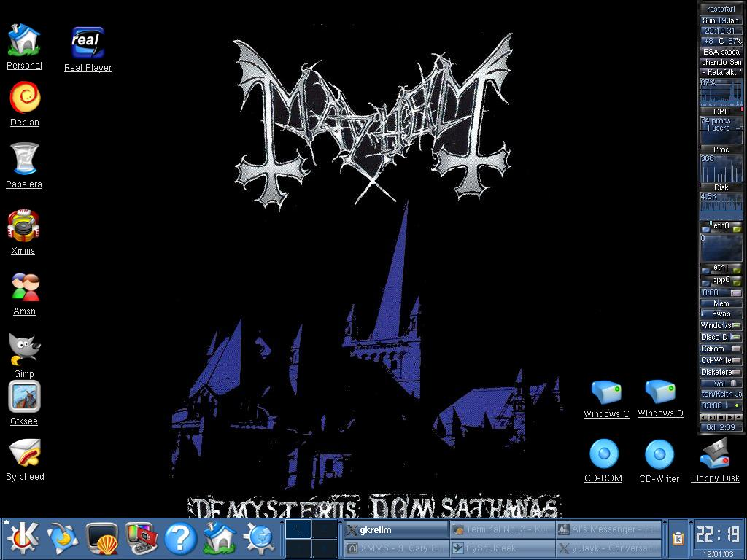Toggle Cd-Writer mount button in gkrellm
The width and height of the screenshot is (747, 560).
pos(737,360)
